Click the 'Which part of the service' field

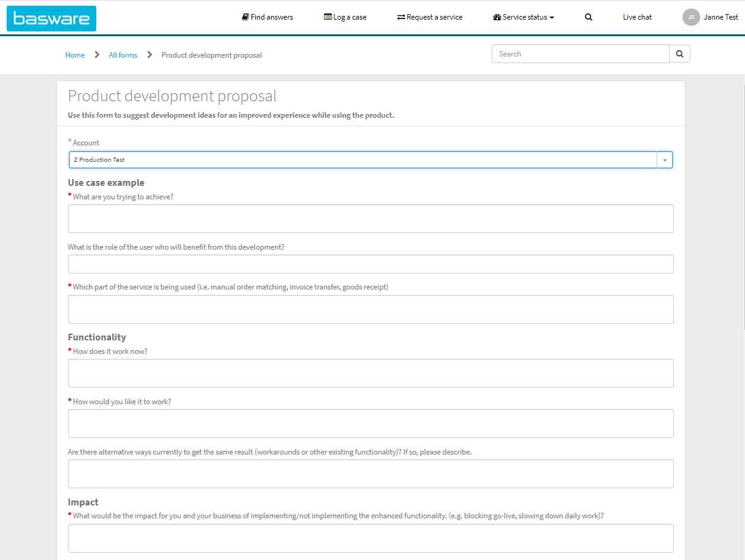pyautogui.click(x=370, y=309)
